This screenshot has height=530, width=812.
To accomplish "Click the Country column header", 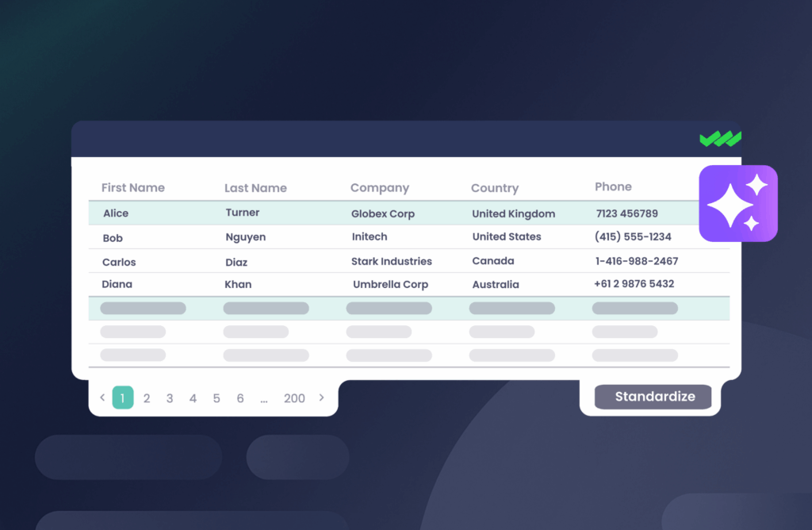I will tap(495, 187).
